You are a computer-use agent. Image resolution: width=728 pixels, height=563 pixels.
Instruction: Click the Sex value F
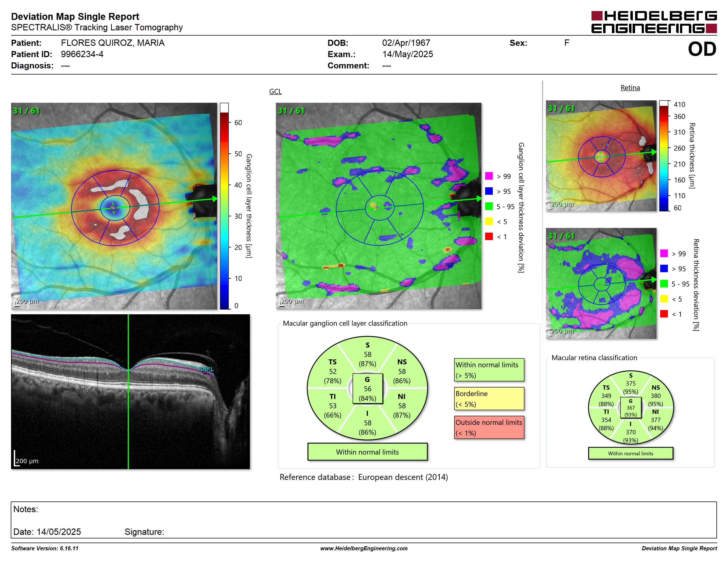tap(567, 43)
